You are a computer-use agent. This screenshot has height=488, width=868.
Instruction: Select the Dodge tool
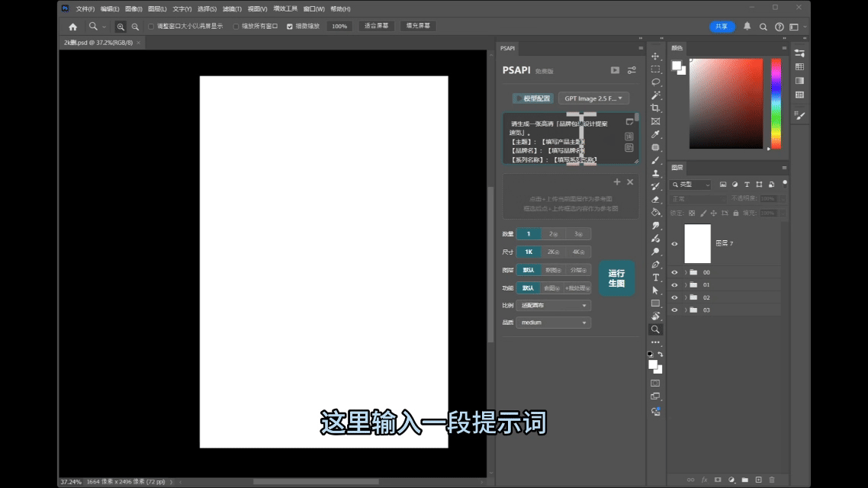[x=655, y=251]
